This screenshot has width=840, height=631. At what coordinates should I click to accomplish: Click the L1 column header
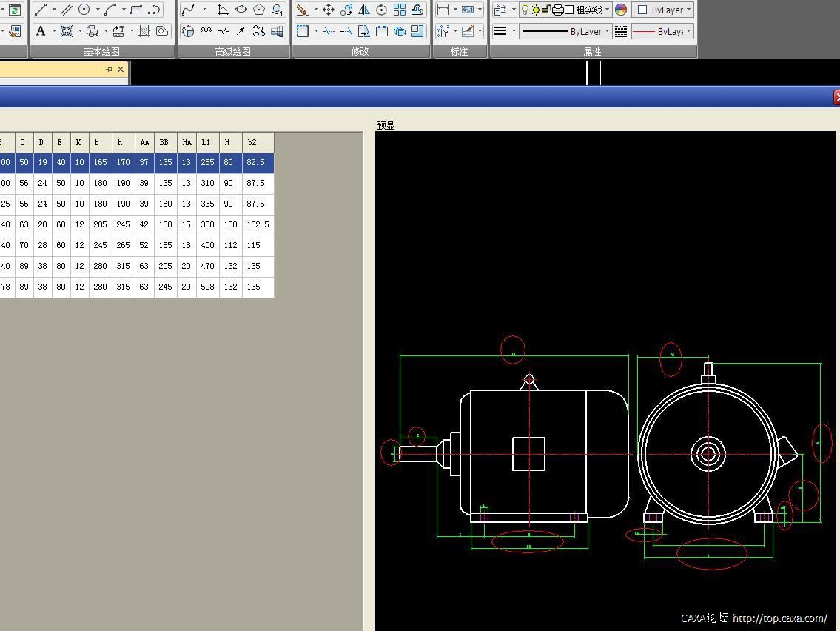207,142
